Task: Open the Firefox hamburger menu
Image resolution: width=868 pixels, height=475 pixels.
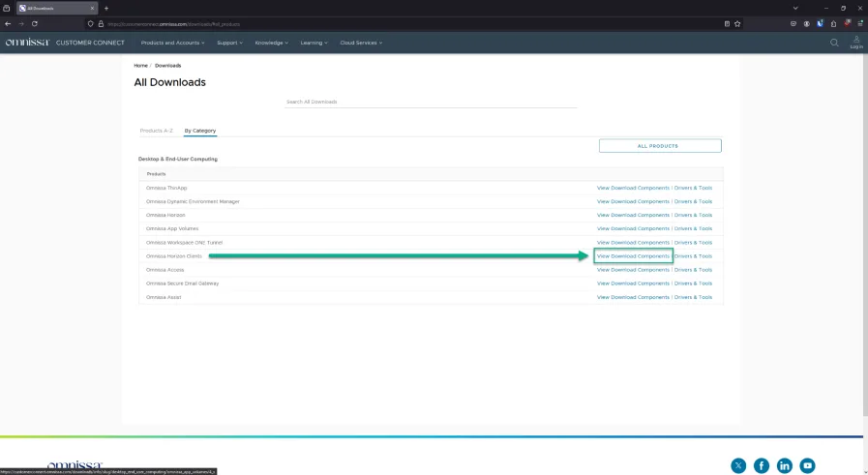Action: tap(860, 24)
